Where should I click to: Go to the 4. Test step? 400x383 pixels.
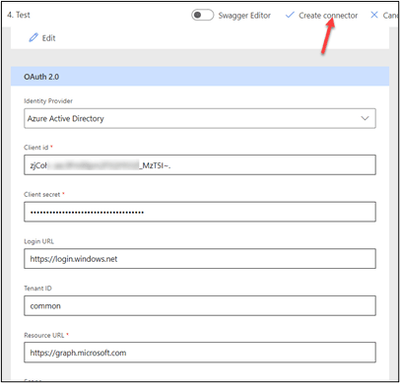pos(19,15)
